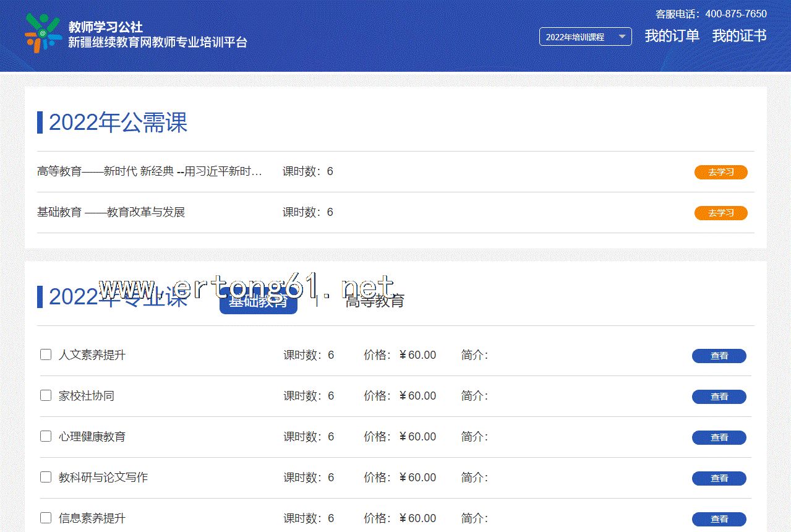
Task: View details of 人文素养提升 course
Action: click(x=719, y=356)
